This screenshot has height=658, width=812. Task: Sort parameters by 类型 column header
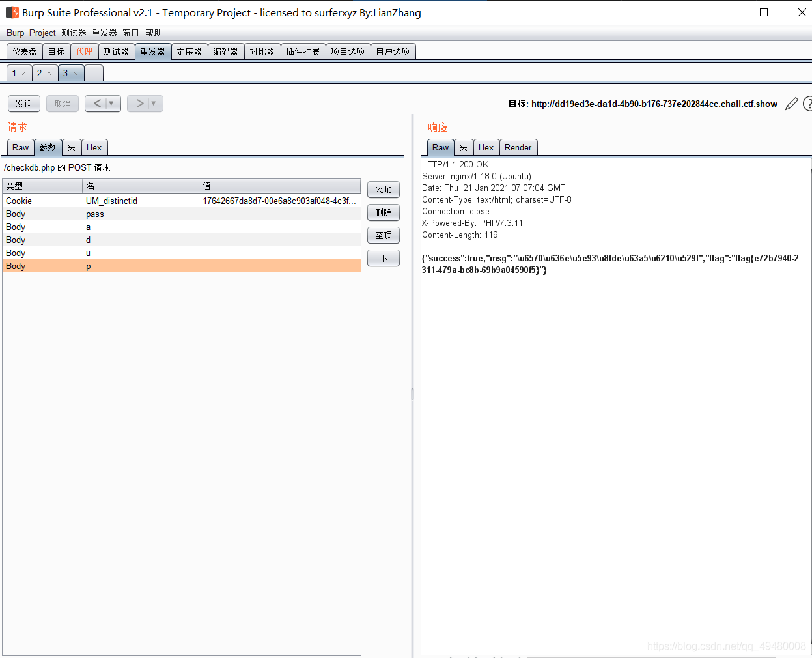coord(42,186)
